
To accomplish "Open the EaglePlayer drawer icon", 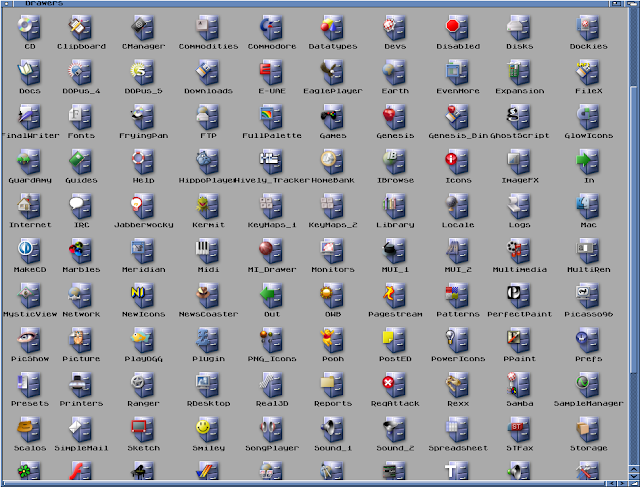I will 332,72.
